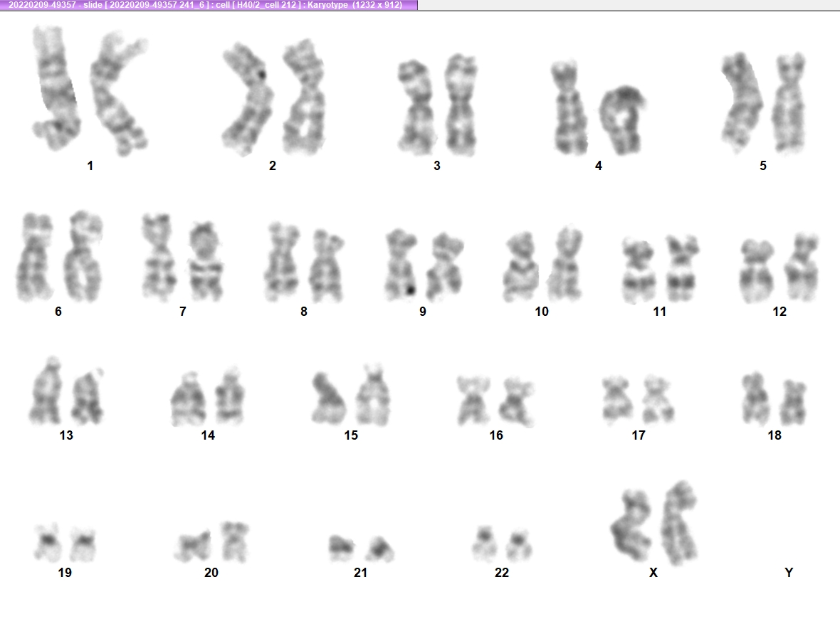The width and height of the screenshot is (840, 641).
Task: Click the left chromosome 3 homolog
Action: [x=416, y=107]
